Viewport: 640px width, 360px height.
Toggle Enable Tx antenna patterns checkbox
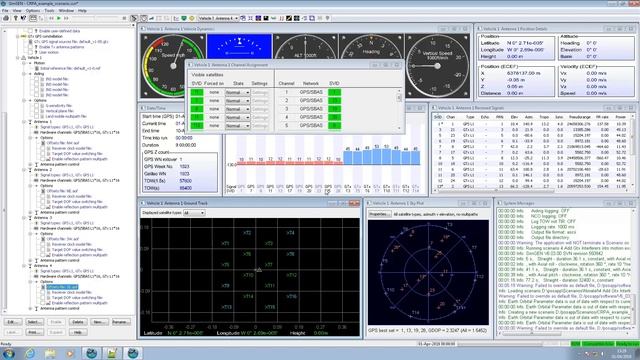coord(30,47)
